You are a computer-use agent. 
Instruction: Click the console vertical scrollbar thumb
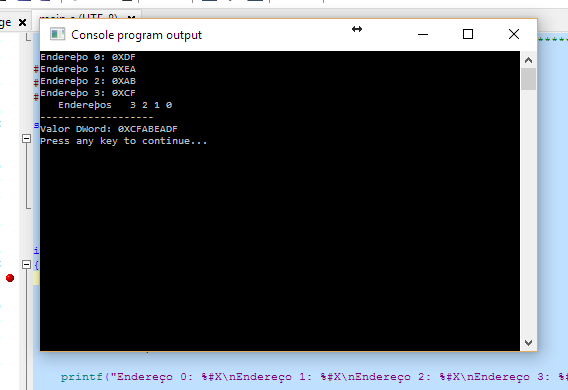point(529,79)
